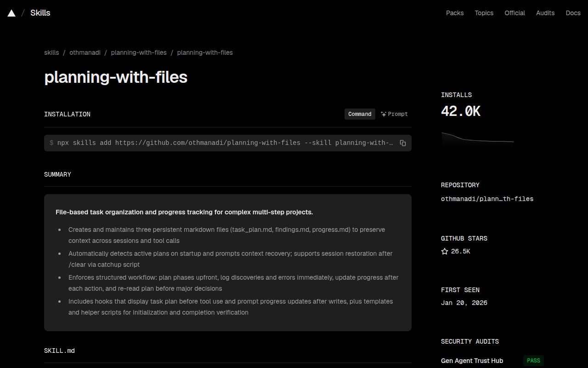Viewport: 588px width, 368px height.
Task: Open the Skills home link
Action: coord(40,13)
